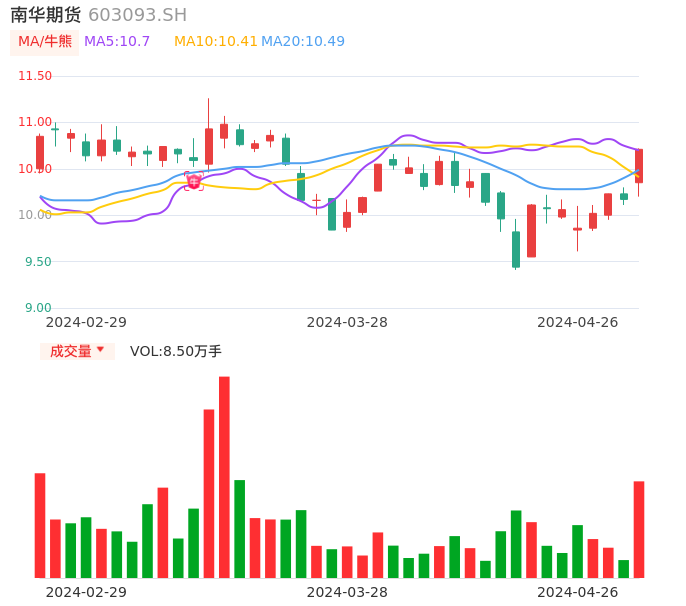
Task: Click the MA10:10.41 legend label
Action: point(215,42)
